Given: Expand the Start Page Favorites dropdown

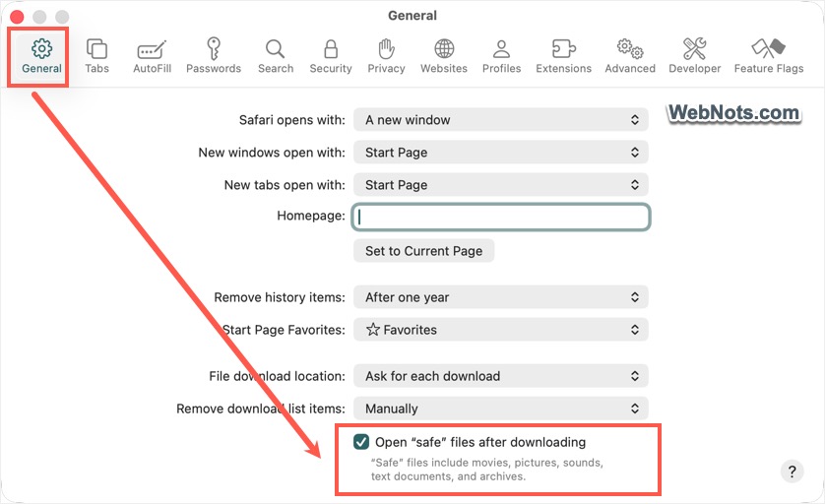Looking at the screenshot, I should click(501, 330).
